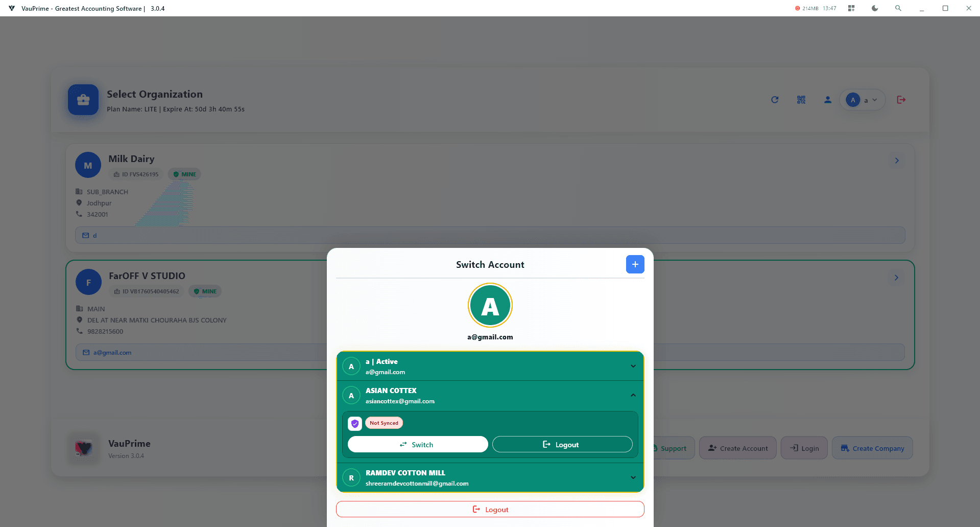Click the 'A' avatar on the ASIAN COTTEX row
This screenshot has width=980, height=527.
(x=351, y=396)
